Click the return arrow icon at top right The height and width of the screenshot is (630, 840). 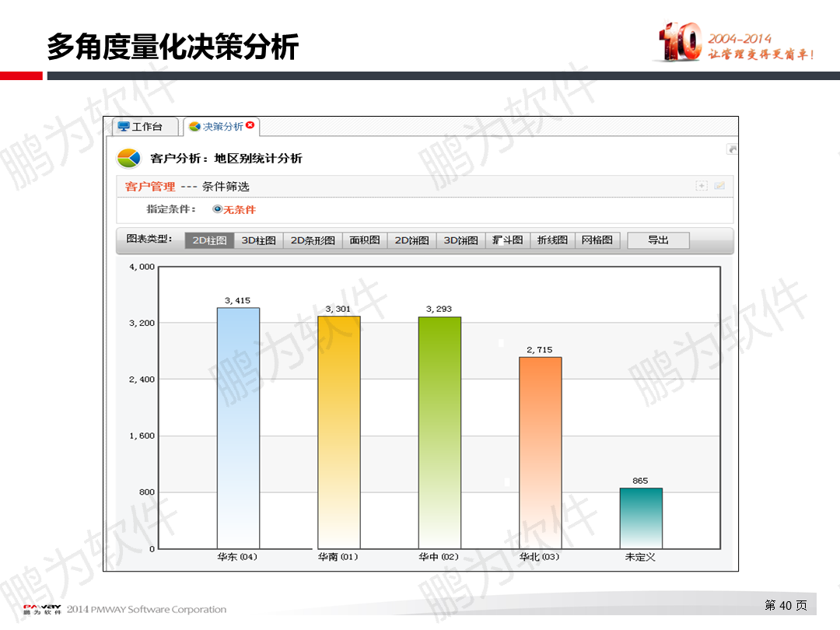(732, 149)
